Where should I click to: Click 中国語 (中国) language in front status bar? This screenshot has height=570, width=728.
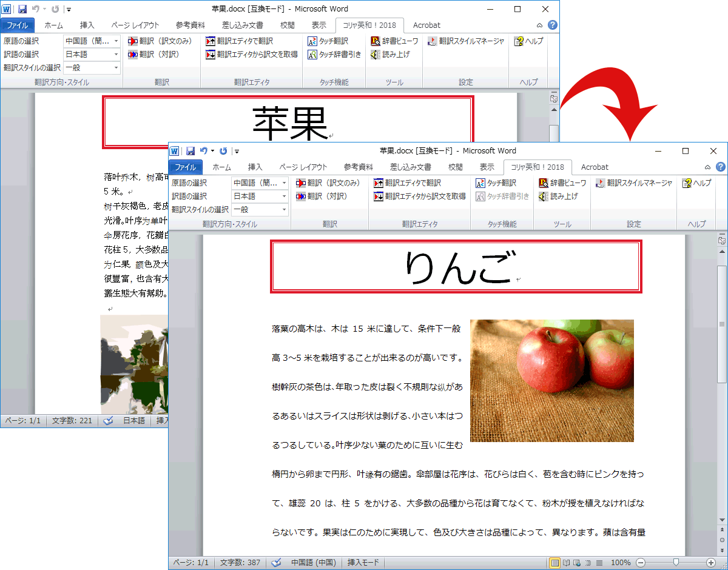coord(313,563)
